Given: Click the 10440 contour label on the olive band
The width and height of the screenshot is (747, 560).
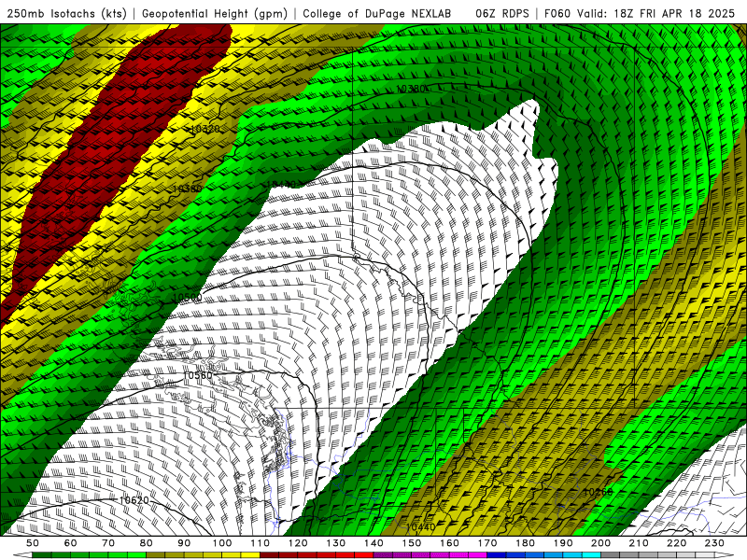Looking at the screenshot, I should [x=421, y=527].
